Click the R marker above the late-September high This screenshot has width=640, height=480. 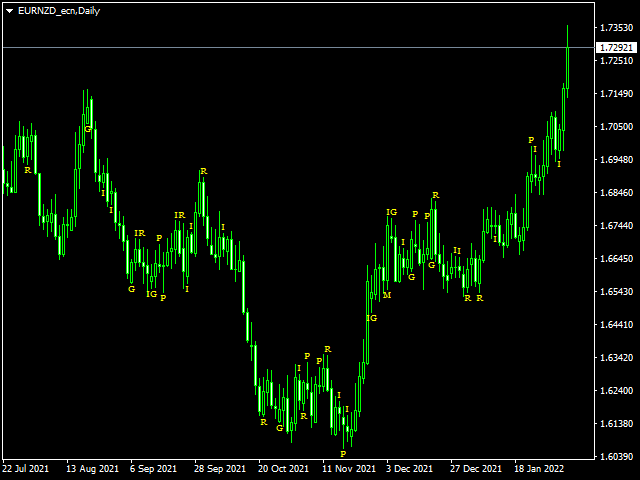point(204,171)
